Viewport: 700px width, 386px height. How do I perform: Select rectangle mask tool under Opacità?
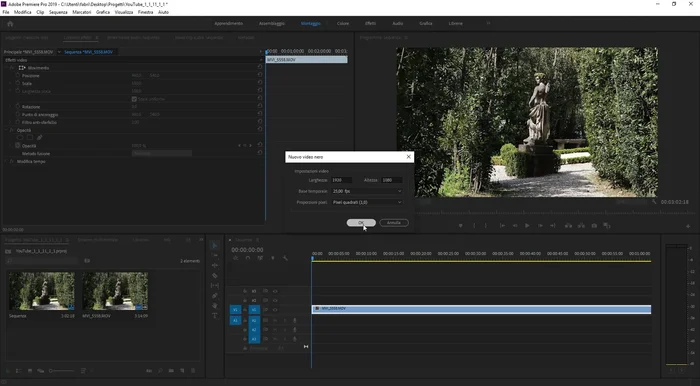[x=30, y=138]
